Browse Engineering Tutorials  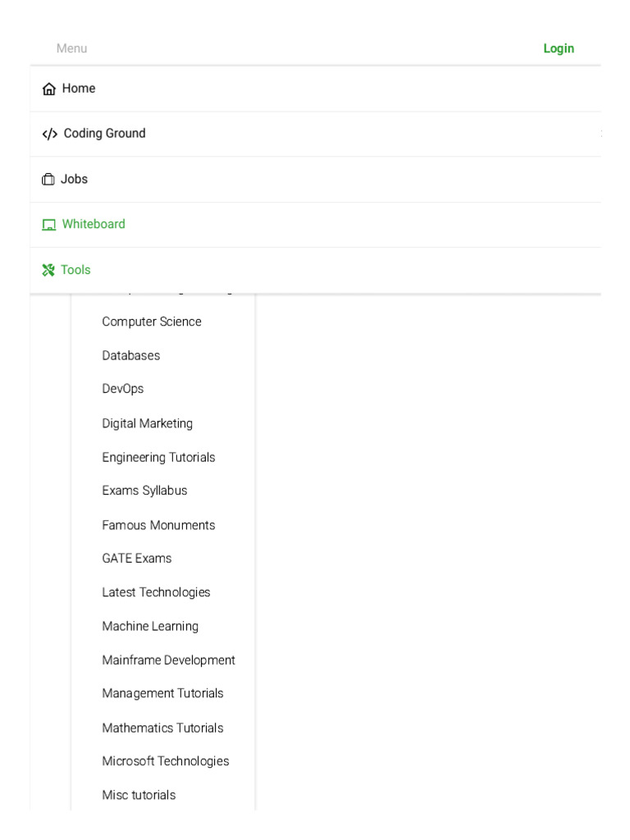click(158, 457)
